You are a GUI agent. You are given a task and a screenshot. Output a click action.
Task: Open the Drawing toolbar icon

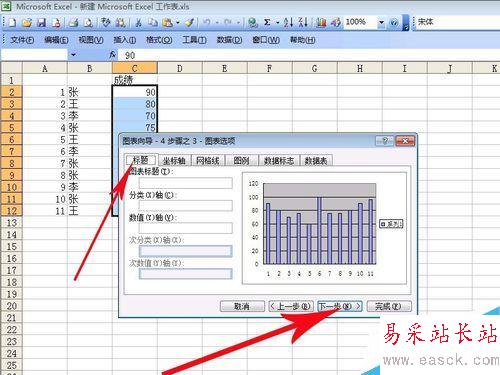coord(336,22)
